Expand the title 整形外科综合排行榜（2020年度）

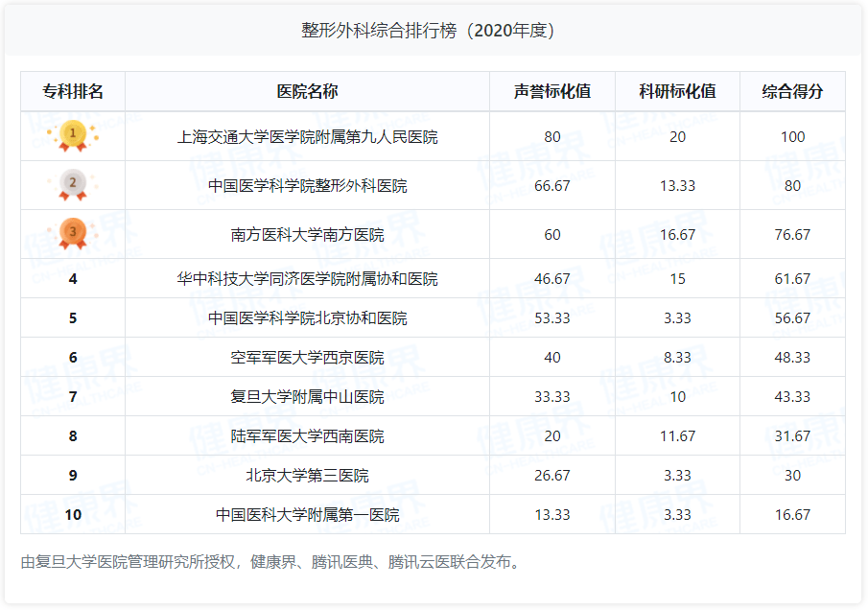pos(434,30)
